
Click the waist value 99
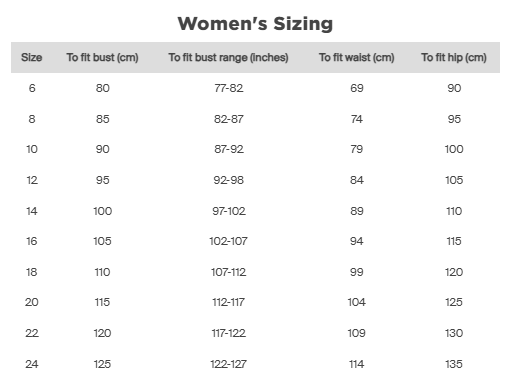pos(356,272)
